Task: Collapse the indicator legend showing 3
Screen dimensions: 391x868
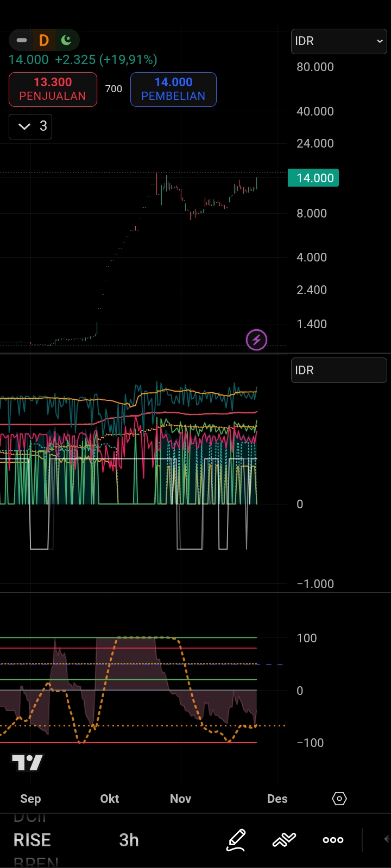Action: pyautogui.click(x=30, y=126)
